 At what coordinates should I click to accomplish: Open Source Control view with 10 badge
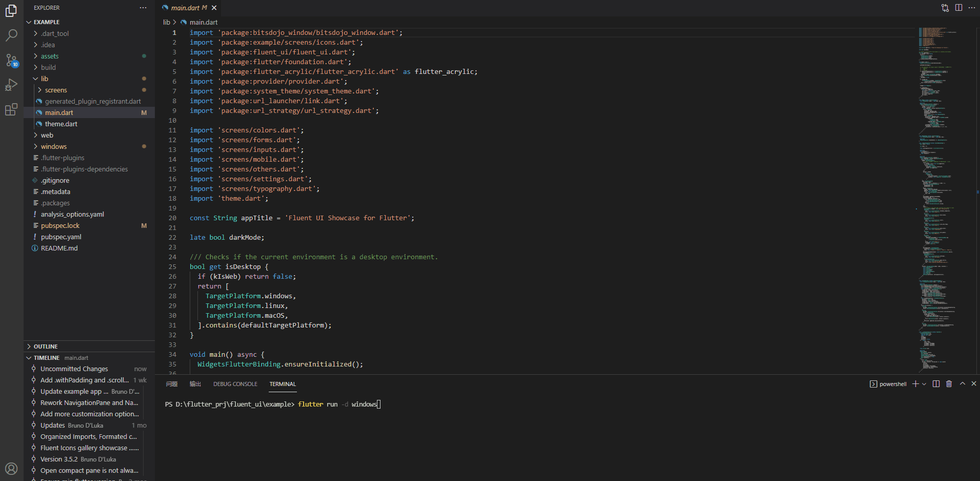click(11, 60)
